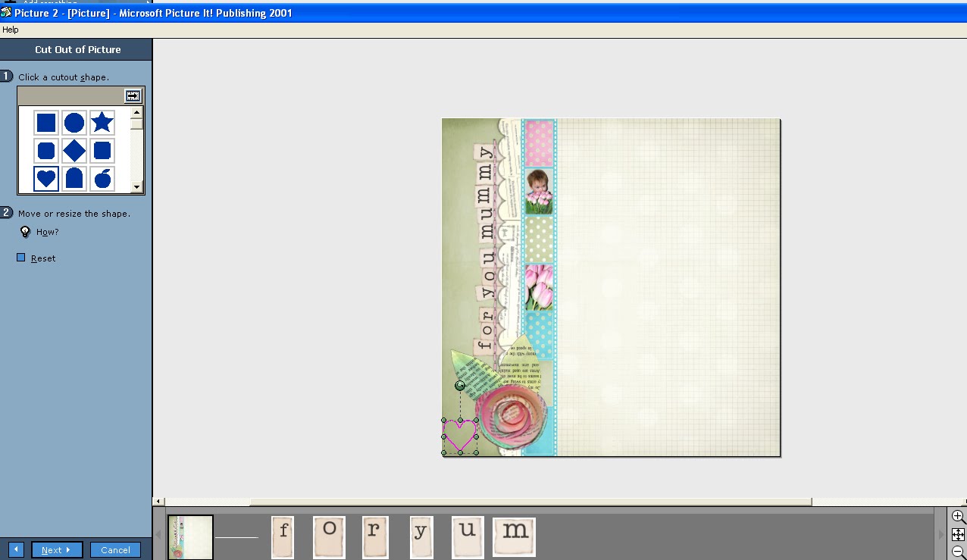This screenshot has height=560, width=967.
Task: Select the circle cutout shape
Action: click(x=74, y=123)
